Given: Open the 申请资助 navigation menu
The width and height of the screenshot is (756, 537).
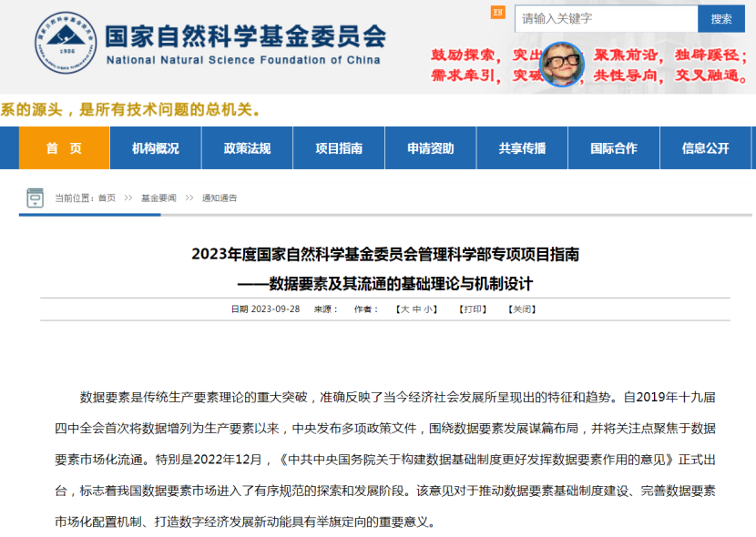Looking at the screenshot, I should coord(430,148).
